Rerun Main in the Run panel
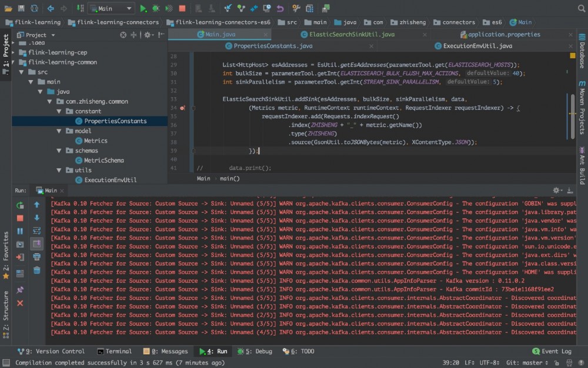Screen dimensions: 588x368 [20, 205]
